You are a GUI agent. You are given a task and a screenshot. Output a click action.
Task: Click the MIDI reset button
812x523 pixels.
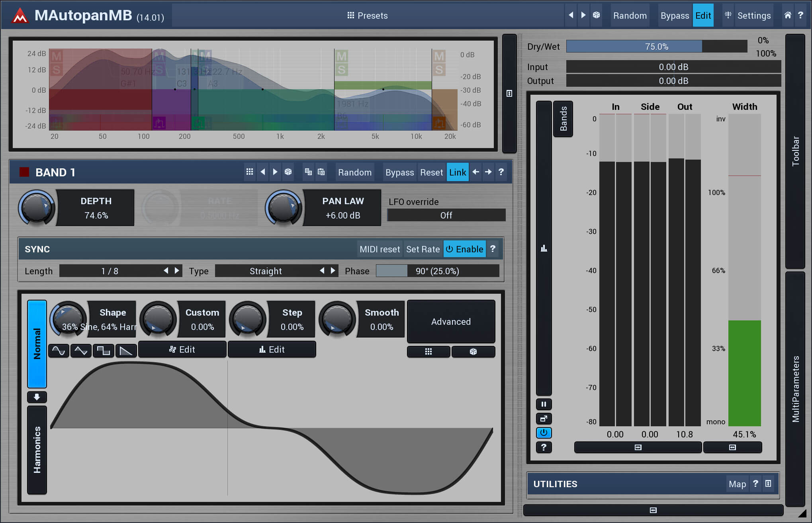pyautogui.click(x=380, y=249)
